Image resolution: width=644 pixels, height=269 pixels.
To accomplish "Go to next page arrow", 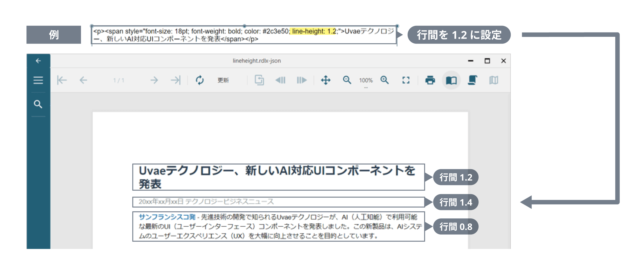I will click(x=154, y=80).
